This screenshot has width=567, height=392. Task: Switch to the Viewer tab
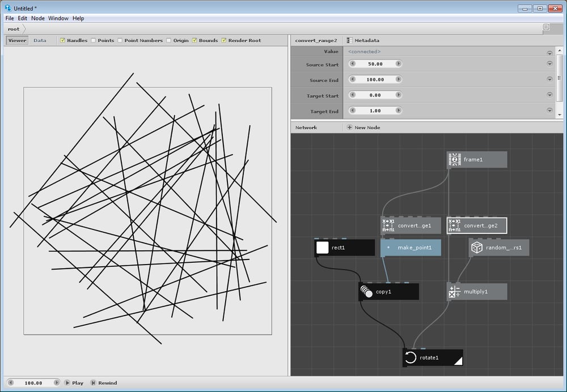coord(17,40)
